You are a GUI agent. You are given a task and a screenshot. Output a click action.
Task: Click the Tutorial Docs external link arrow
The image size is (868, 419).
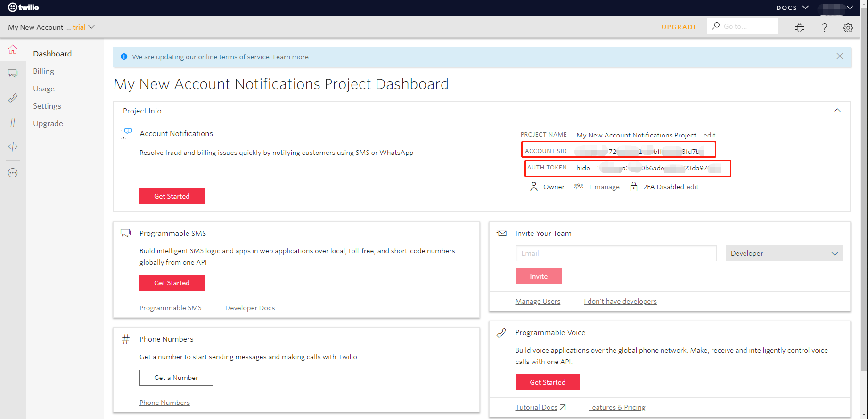(563, 407)
